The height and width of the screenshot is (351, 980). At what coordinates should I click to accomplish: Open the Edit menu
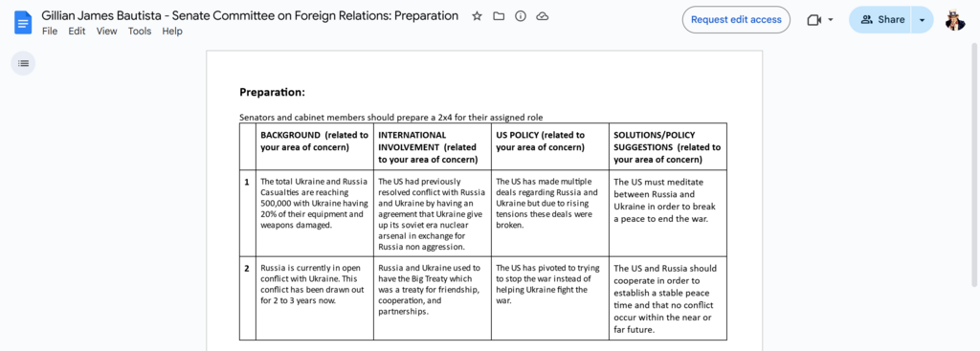(77, 32)
